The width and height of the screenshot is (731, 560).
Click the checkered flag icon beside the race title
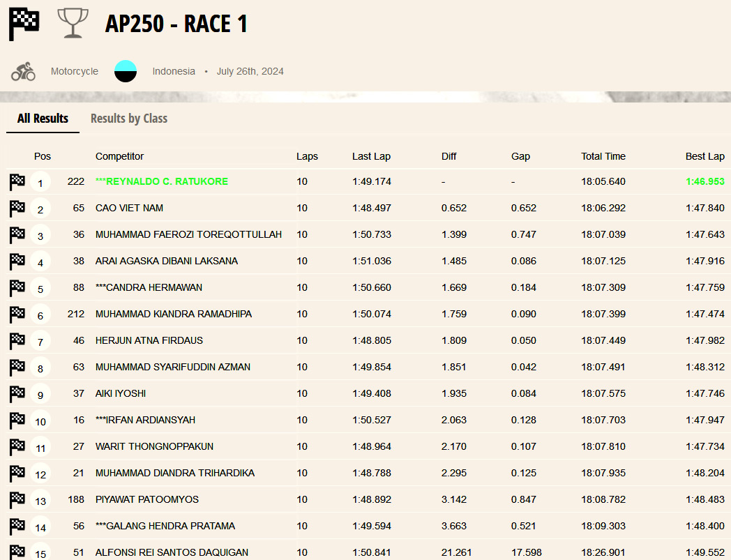point(24,24)
